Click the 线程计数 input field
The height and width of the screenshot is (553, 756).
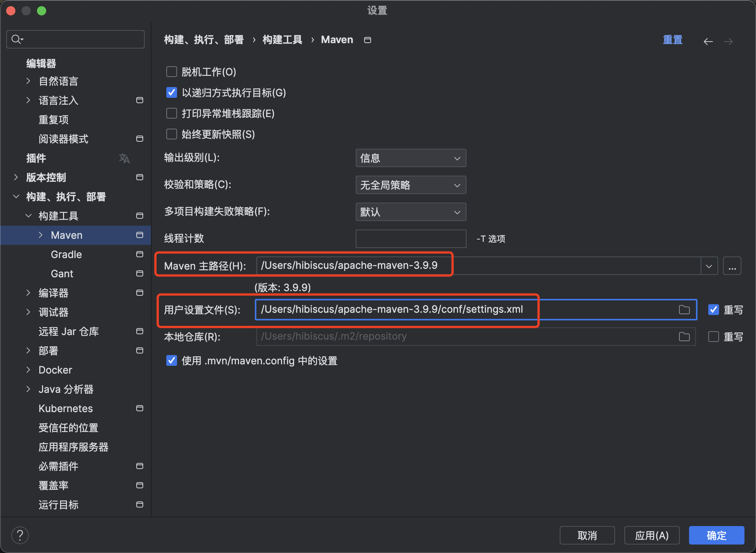[x=410, y=239]
